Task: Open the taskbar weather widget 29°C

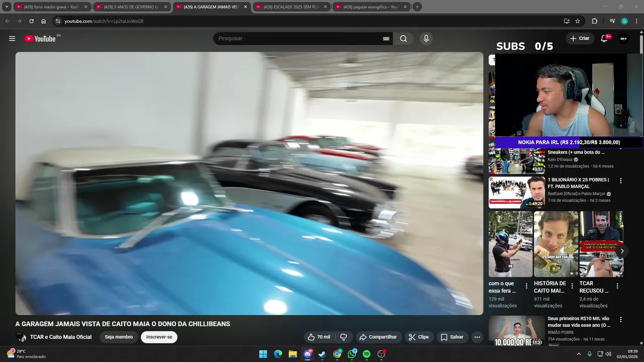Action: [x=26, y=354]
